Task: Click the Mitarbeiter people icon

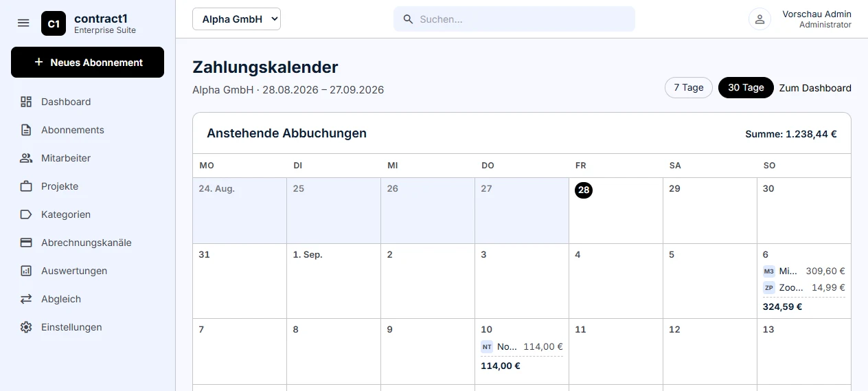Action: pos(26,158)
